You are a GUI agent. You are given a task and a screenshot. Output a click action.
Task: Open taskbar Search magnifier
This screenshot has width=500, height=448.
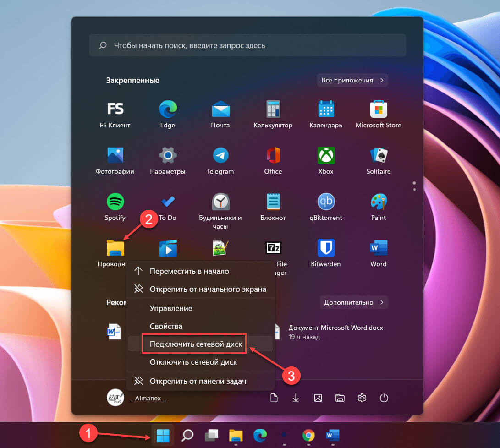coord(187,435)
